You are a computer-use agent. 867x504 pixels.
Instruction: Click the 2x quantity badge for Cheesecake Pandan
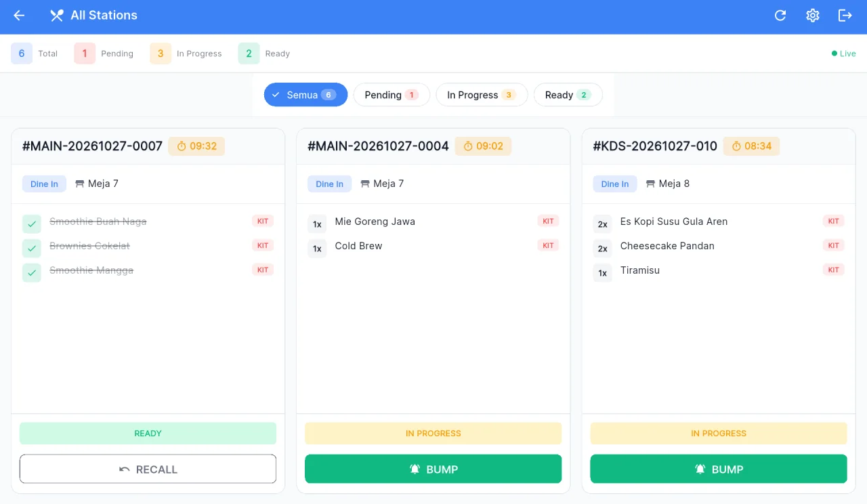click(602, 249)
